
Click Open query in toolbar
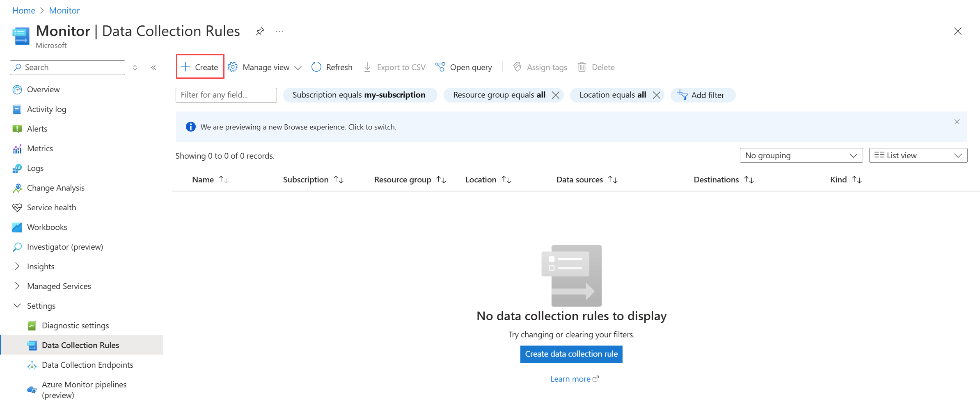[x=464, y=67]
